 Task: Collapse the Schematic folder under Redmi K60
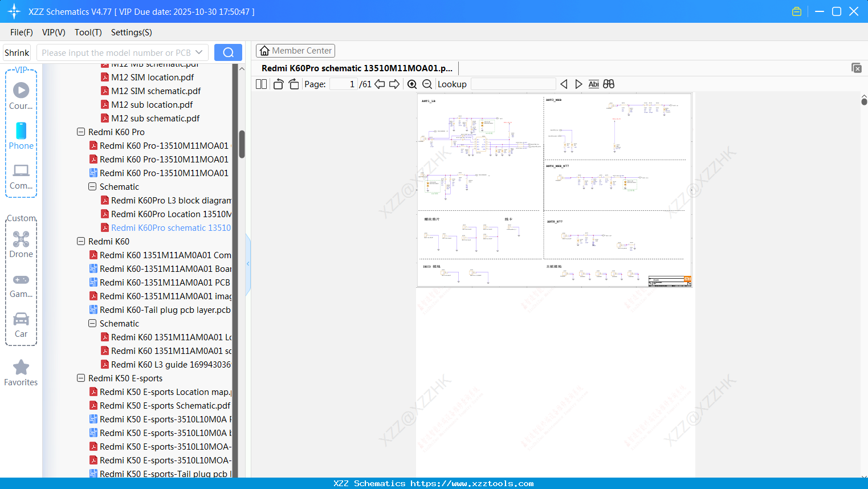pos(92,323)
